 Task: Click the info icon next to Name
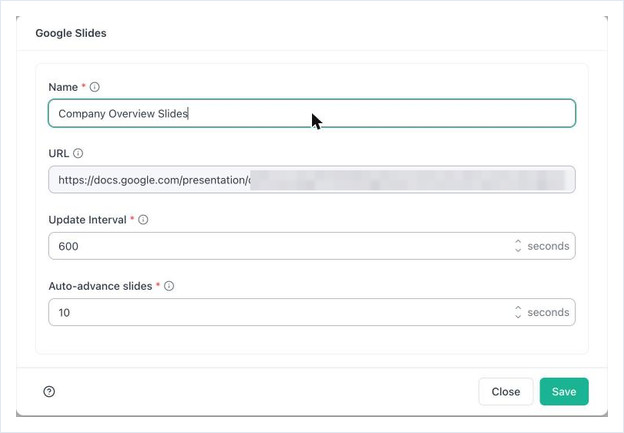click(x=94, y=87)
